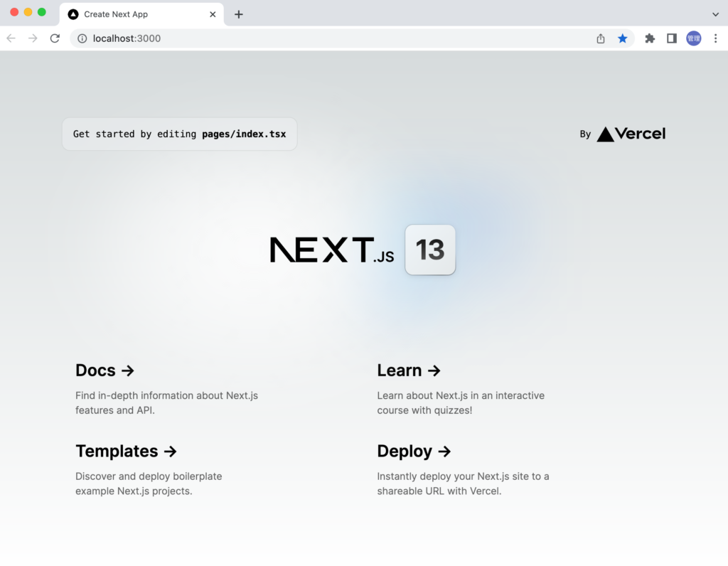Open the Chrome three-dot menu
Viewport: 728px width, 566px height.
tap(716, 38)
